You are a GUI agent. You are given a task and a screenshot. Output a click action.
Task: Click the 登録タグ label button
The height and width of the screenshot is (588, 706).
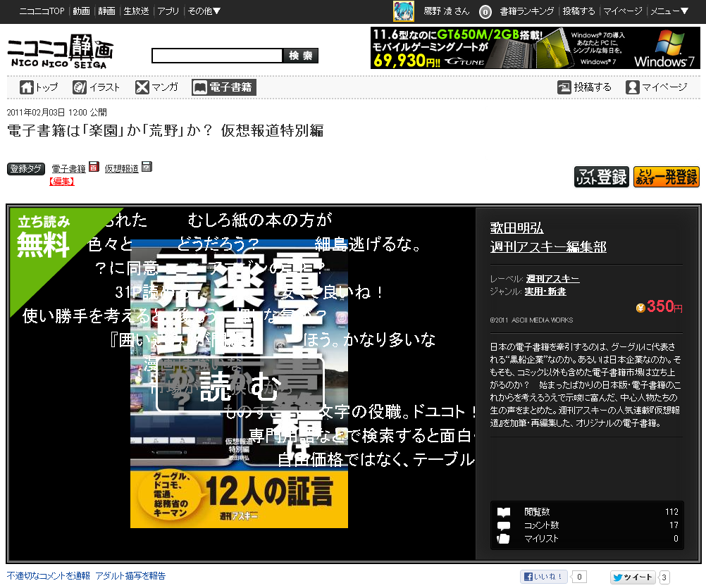25,169
